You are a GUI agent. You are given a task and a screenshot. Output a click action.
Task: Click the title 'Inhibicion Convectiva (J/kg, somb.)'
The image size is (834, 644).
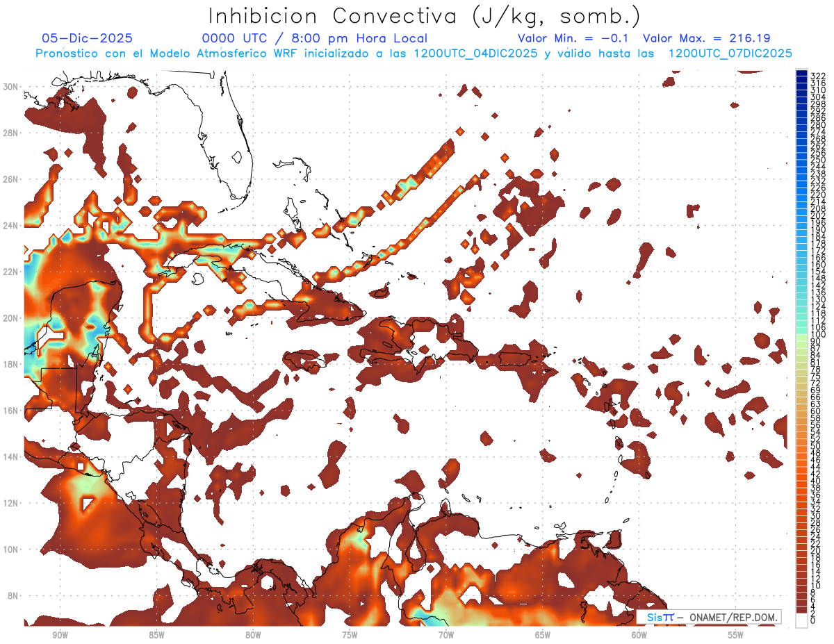(425, 16)
